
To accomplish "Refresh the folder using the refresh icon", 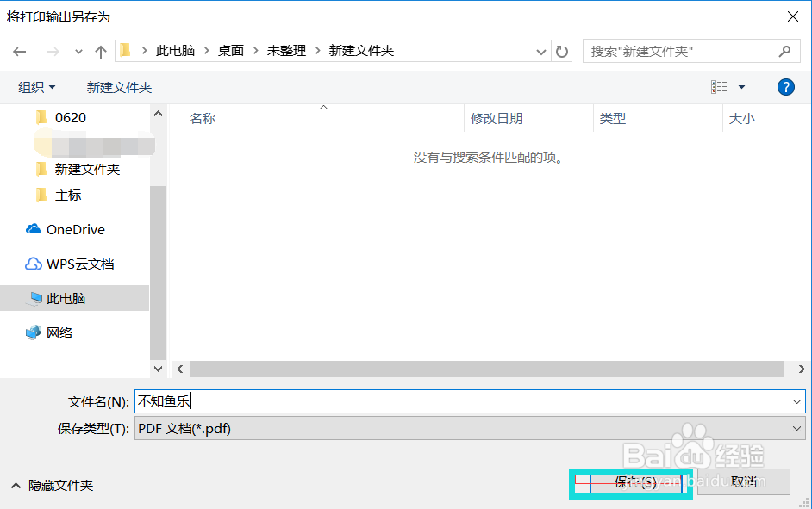I will [561, 51].
